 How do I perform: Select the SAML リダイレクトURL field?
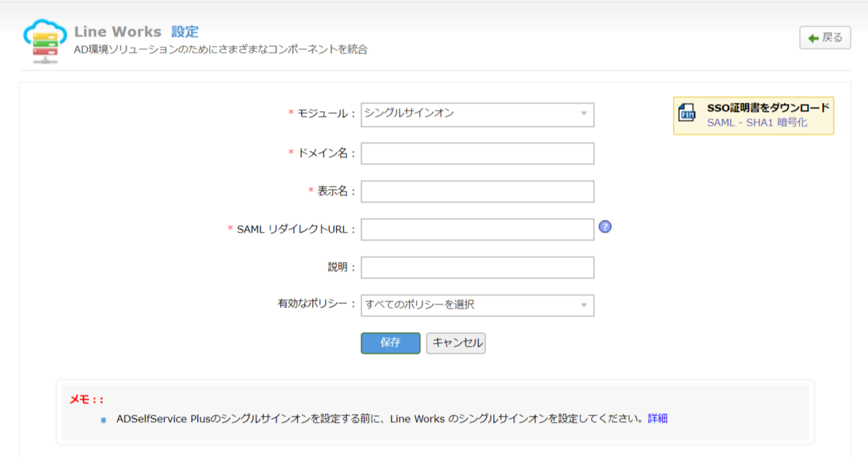click(x=477, y=229)
